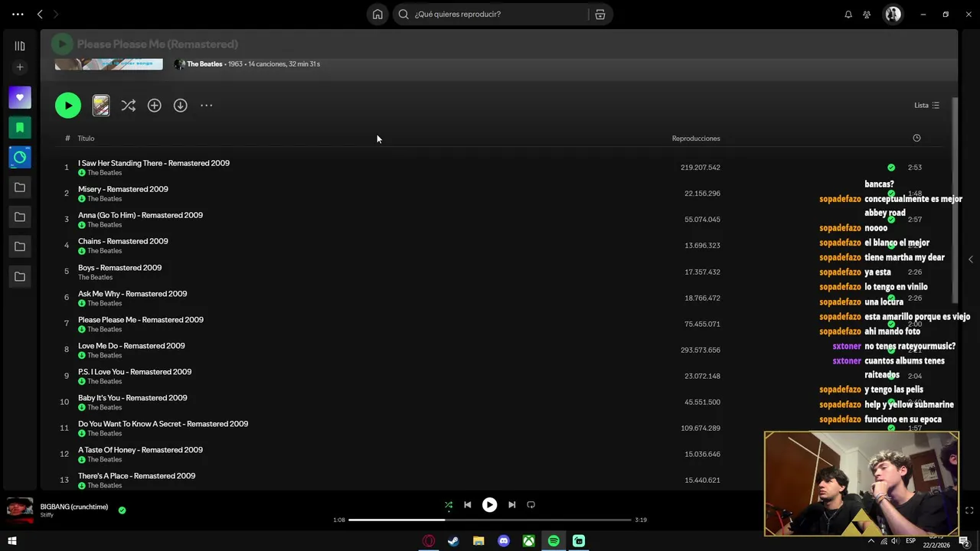Click the track list vertical scrollbar
Screen dimensions: 980x551
pos(955,201)
